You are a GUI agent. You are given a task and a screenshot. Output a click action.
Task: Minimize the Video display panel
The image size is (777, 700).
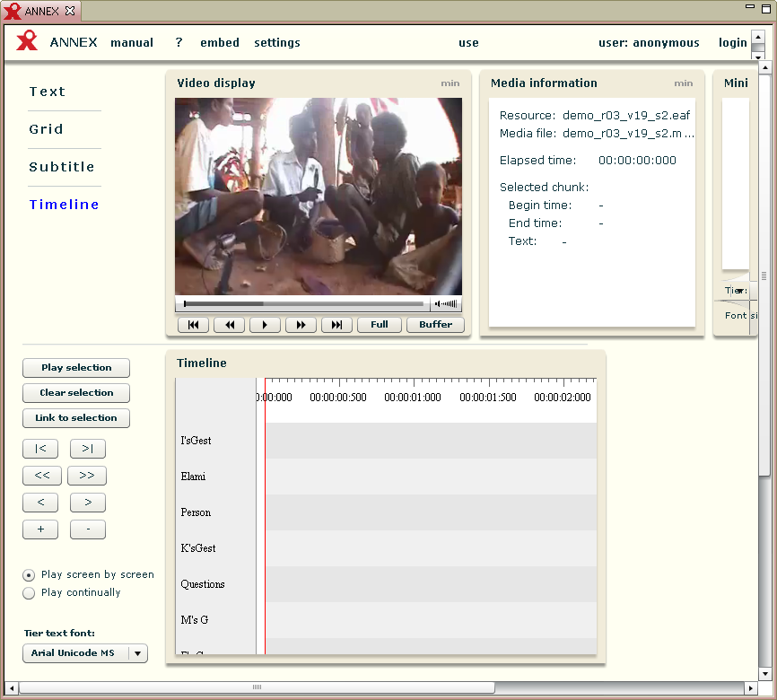[x=450, y=83]
